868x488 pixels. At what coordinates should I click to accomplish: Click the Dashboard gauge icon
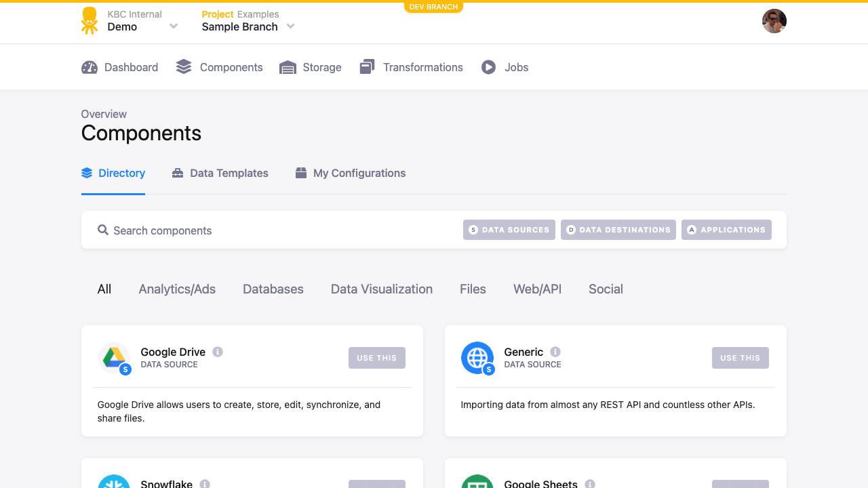pyautogui.click(x=90, y=67)
